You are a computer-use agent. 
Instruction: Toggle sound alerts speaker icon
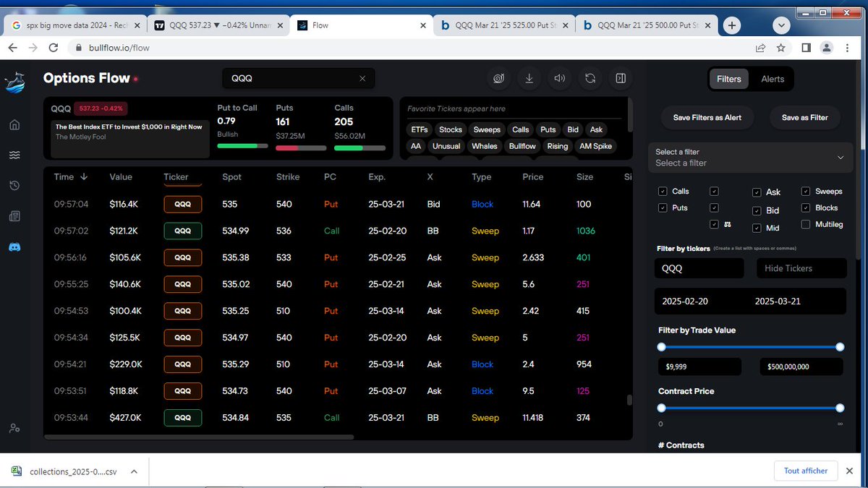[560, 78]
